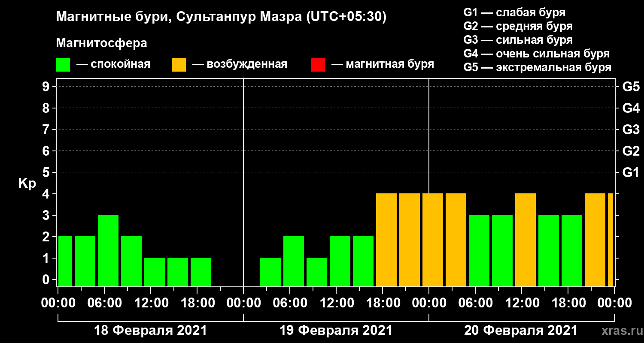Click the '18:00' time label above 19 Февраля
The width and height of the screenshot is (644, 343).
point(383,303)
